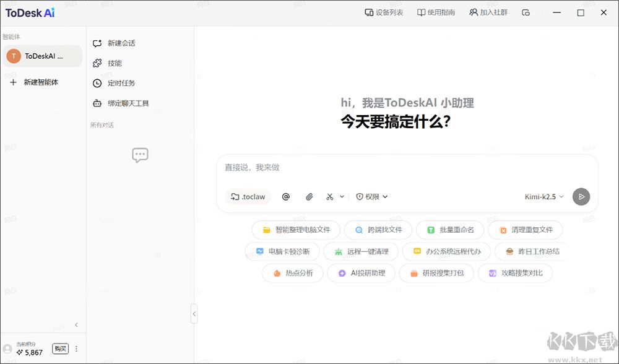
Task: Click the @ mention icon
Action: pos(286,197)
